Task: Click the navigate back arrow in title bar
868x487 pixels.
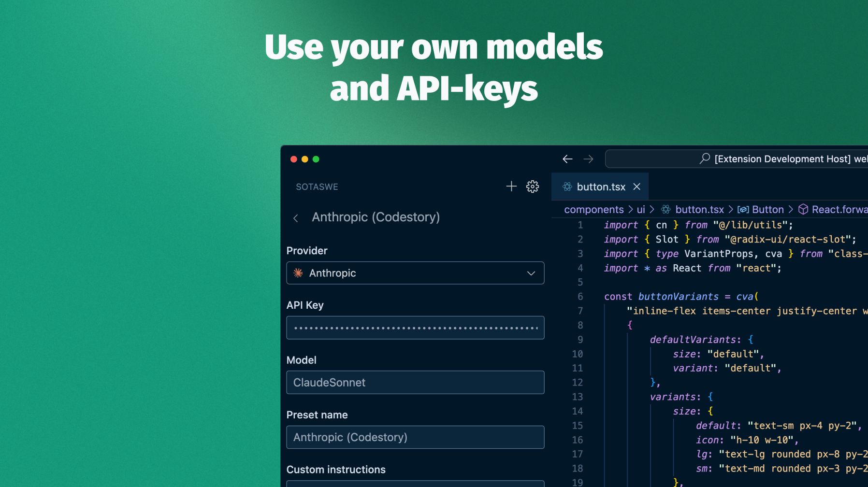Action: click(x=568, y=159)
